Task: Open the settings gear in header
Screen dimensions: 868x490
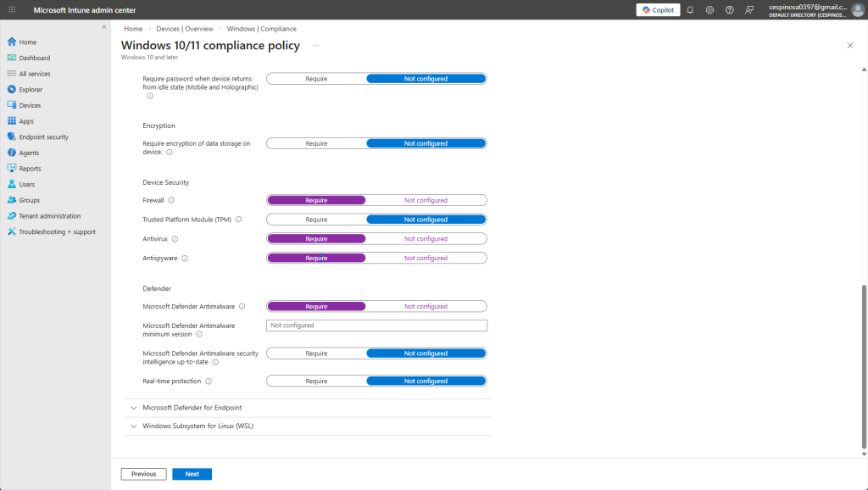Action: coord(709,10)
